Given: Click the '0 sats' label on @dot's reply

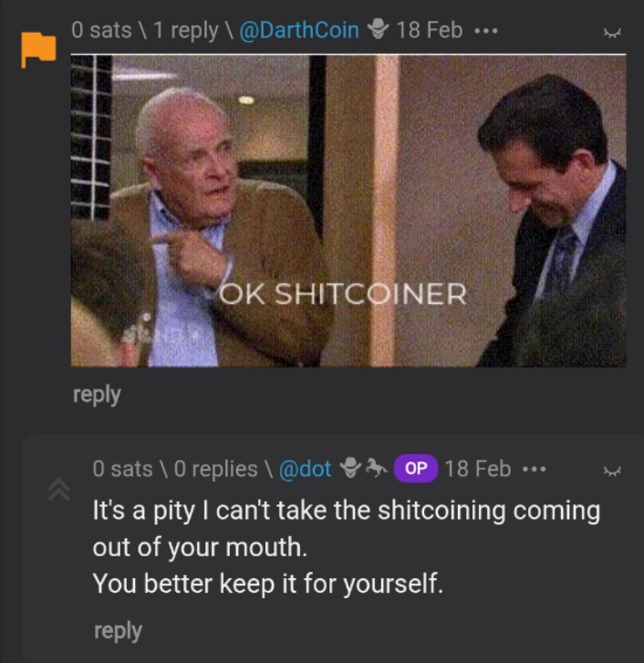Looking at the screenshot, I should coord(122,469).
